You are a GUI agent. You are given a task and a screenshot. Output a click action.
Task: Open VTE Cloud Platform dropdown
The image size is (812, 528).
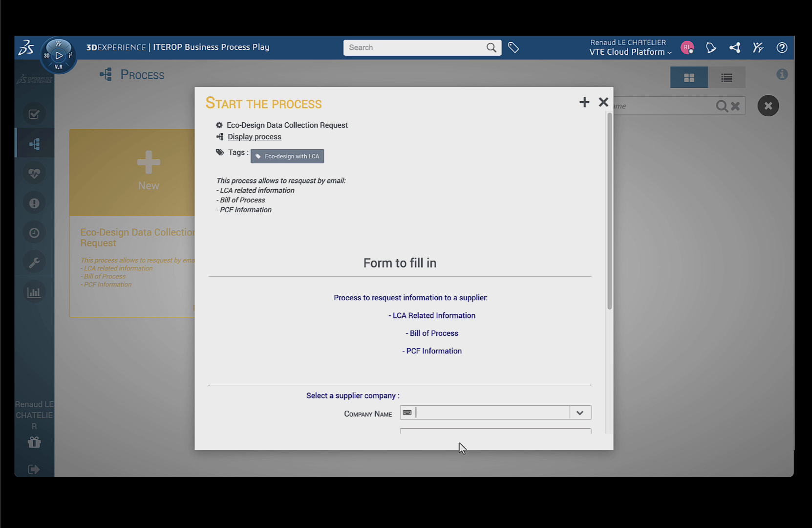[630, 52]
